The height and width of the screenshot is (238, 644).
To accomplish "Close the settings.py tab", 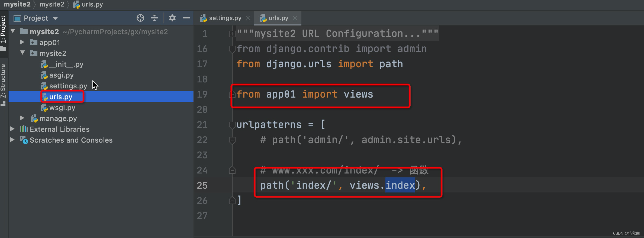I will click(x=247, y=18).
